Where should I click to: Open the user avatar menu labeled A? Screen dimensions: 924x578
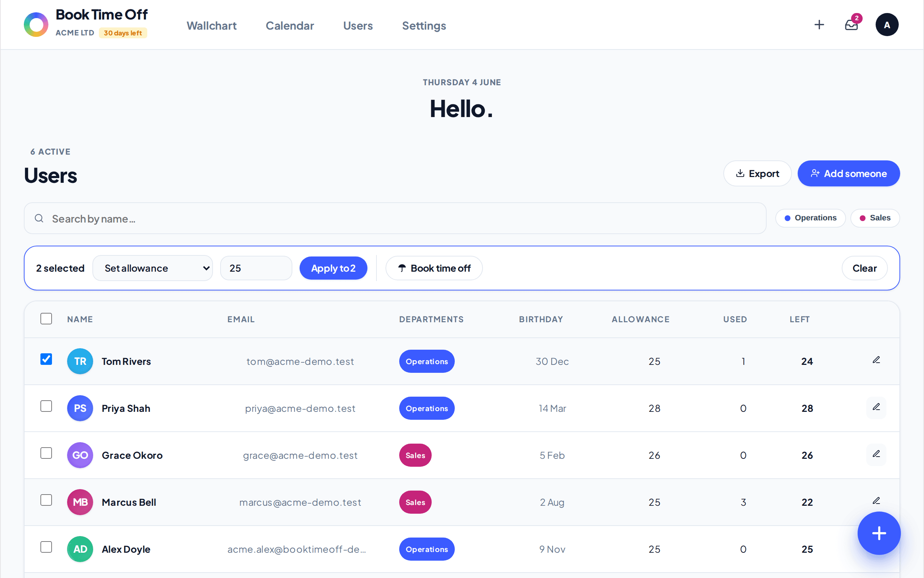click(x=886, y=25)
